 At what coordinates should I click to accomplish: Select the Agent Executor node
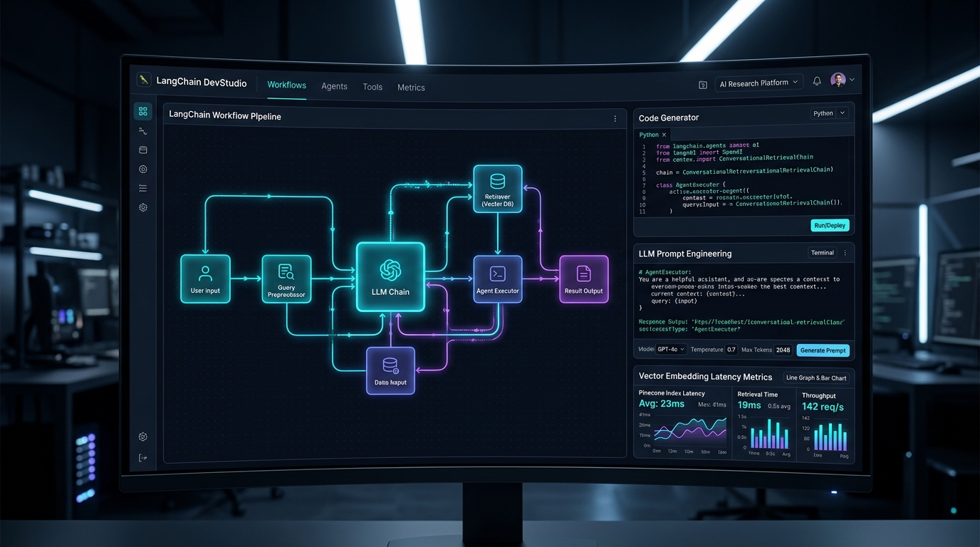coord(498,279)
